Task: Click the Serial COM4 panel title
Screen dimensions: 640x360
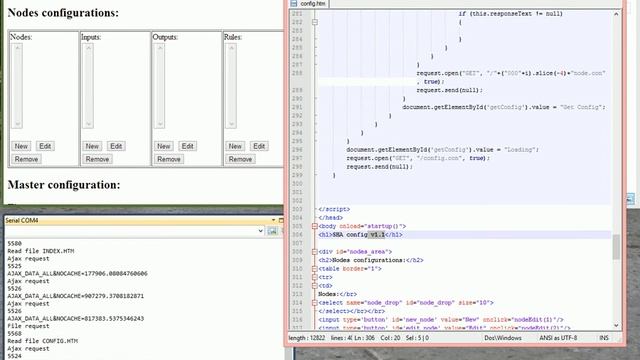Action: 22,220
